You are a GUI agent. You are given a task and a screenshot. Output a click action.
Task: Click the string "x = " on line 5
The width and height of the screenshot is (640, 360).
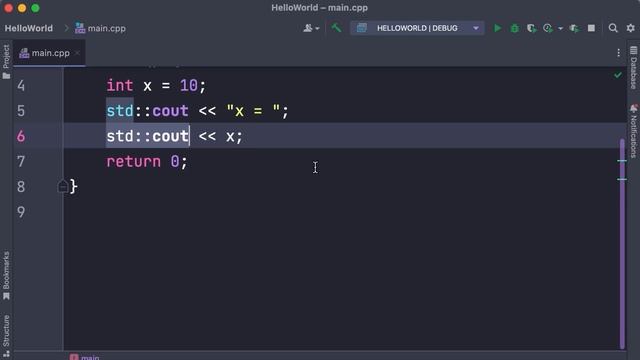click(253, 111)
